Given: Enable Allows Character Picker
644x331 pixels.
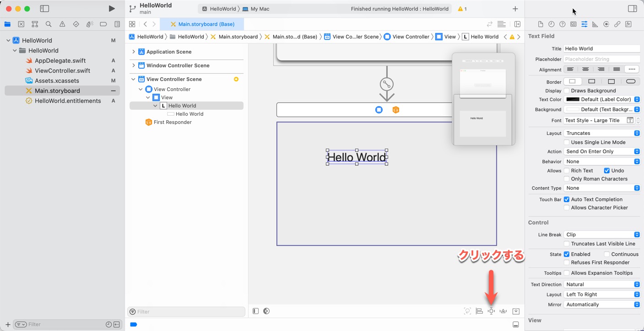Looking at the screenshot, I should [567, 208].
